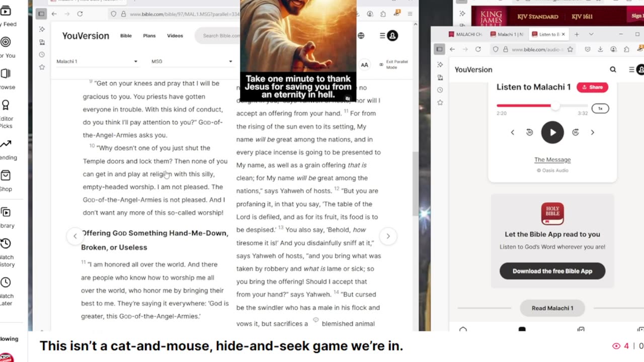Open AI sparkle icon in right browser sidebar
The width and height of the screenshot is (644, 362).
[x=440, y=65]
